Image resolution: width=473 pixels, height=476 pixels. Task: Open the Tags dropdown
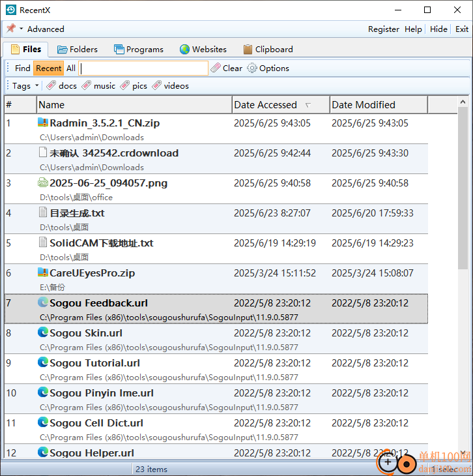coord(25,86)
